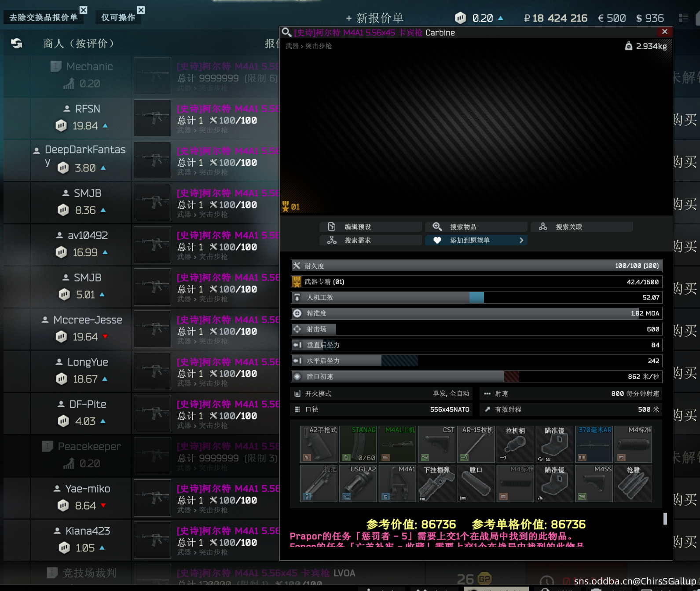Click the 搜索关联 button

(x=582, y=226)
